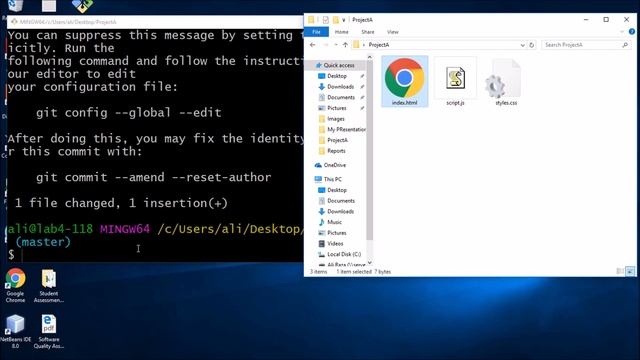
Task: Click the chevron before ProjectA in address bar
Action: [364, 45]
